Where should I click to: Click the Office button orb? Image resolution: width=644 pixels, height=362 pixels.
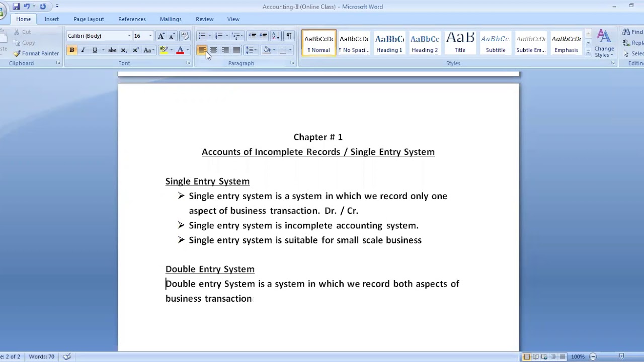tap(2, 11)
